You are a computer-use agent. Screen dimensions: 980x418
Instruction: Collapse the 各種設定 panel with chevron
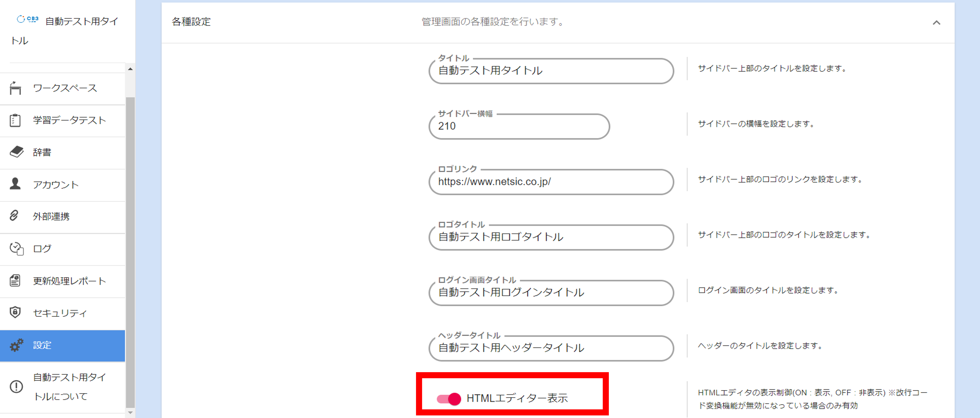(x=936, y=22)
